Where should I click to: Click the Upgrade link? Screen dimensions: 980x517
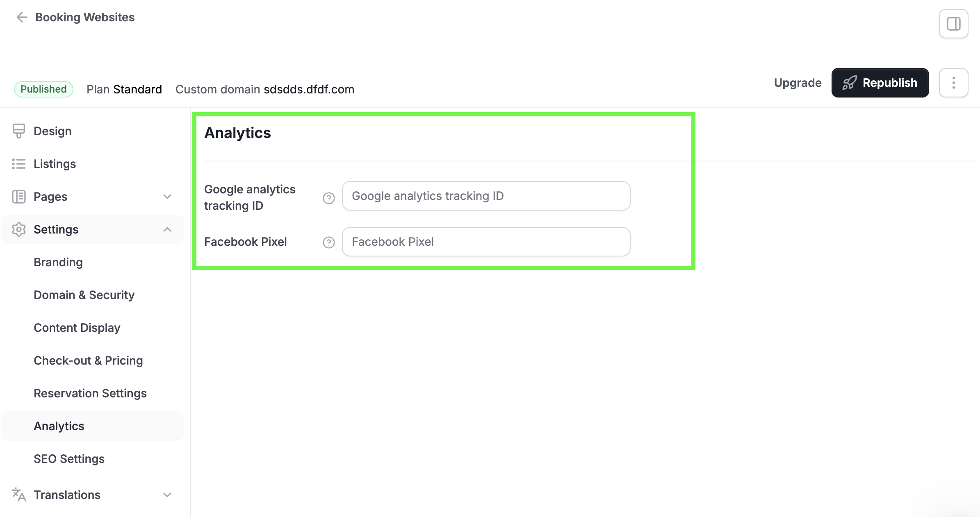pyautogui.click(x=798, y=83)
